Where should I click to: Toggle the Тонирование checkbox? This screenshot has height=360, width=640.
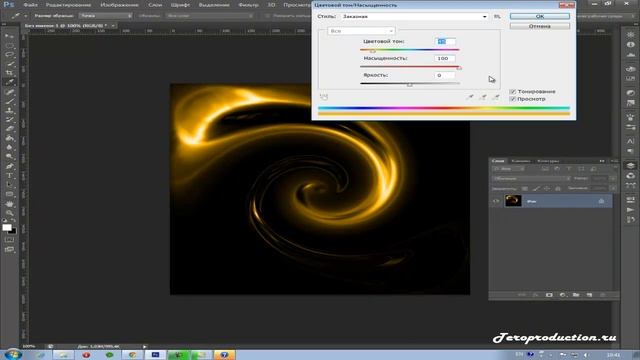click(513, 91)
